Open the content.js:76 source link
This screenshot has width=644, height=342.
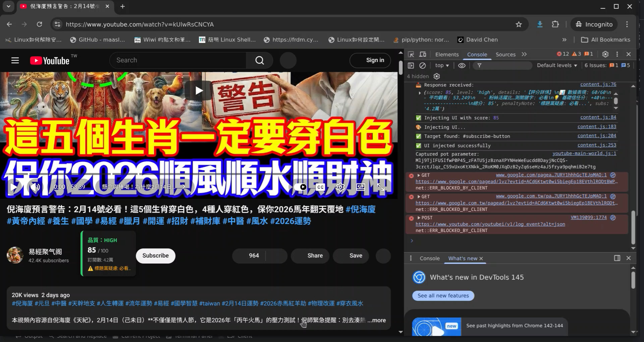598,84
